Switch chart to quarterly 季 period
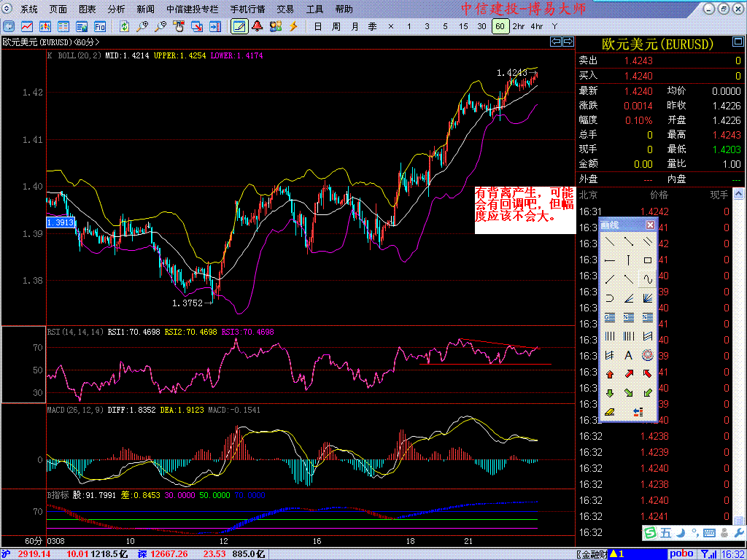Image resolution: width=747 pixels, height=560 pixels. [373, 26]
